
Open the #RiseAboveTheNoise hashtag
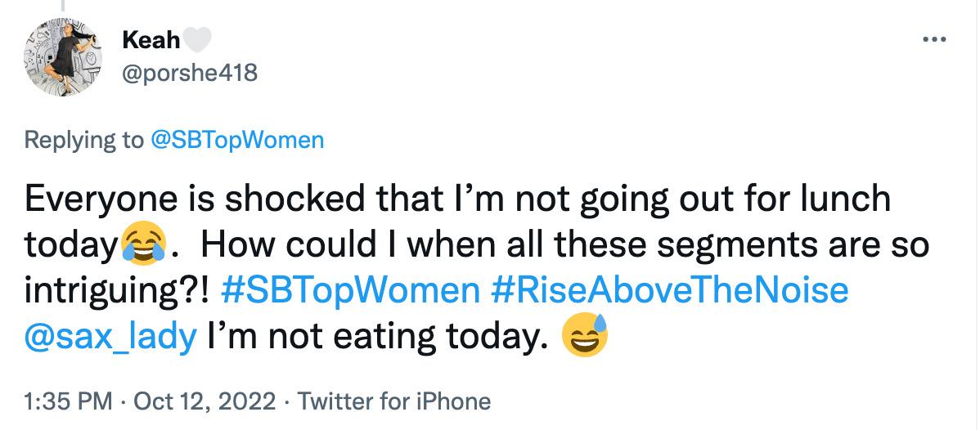click(x=669, y=291)
